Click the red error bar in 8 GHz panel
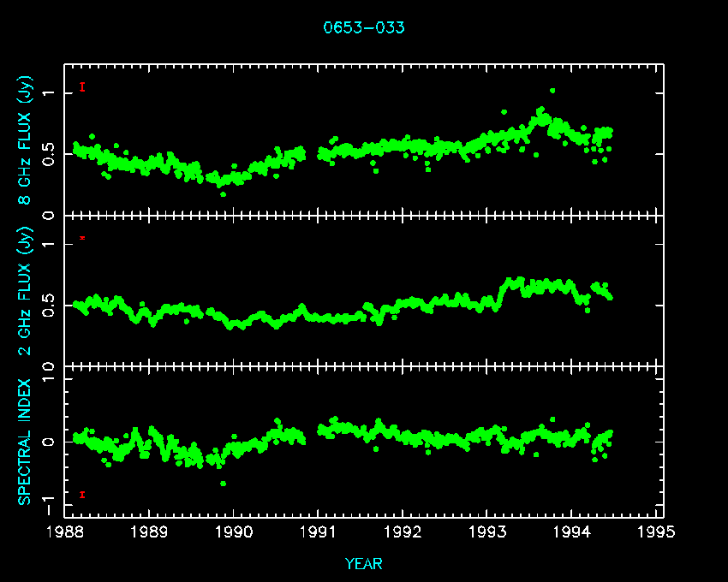728x582 pixels. coord(82,86)
